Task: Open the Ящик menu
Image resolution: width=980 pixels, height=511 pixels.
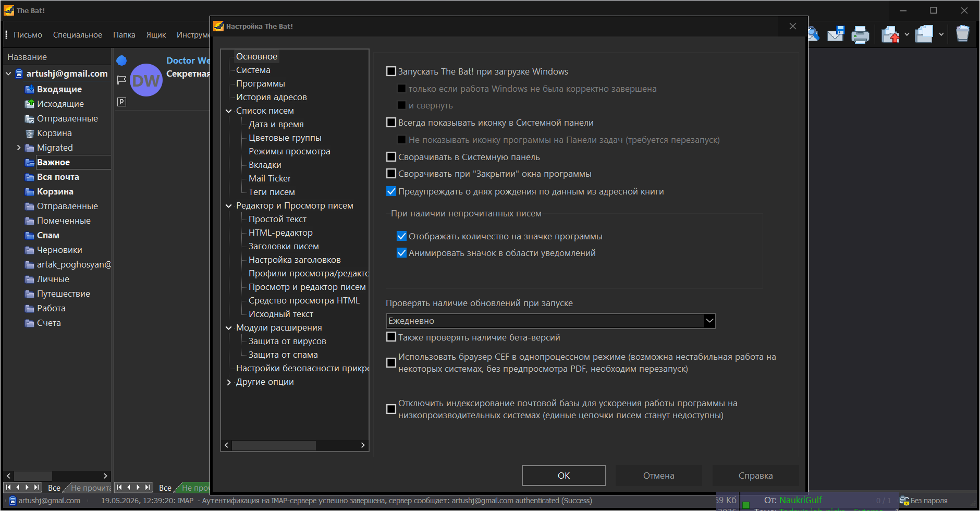Action: [156, 34]
